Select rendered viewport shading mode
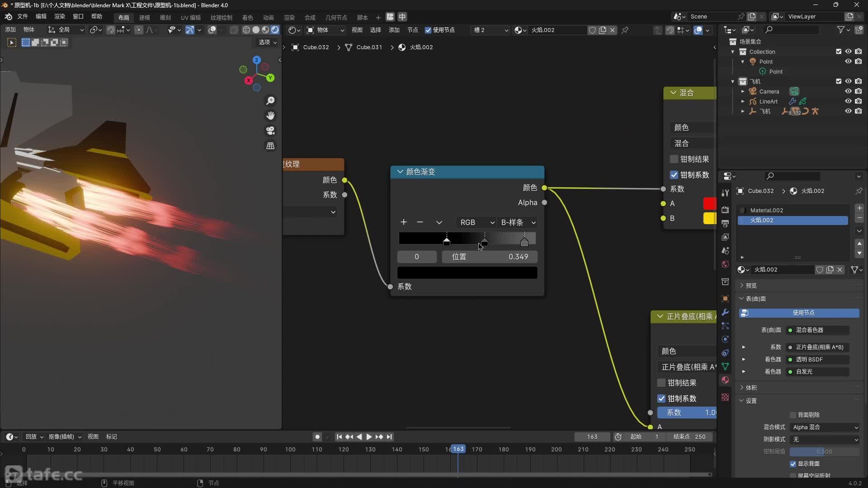Screen dimensions: 868x488 275,30
